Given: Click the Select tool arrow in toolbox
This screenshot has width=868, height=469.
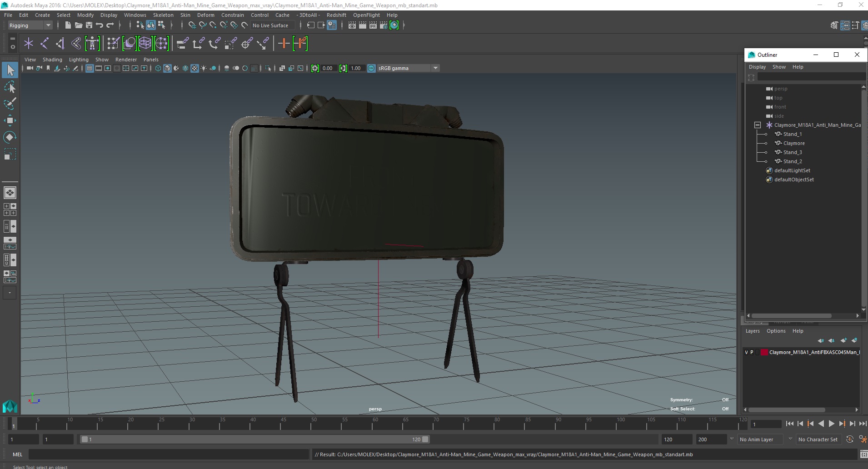Looking at the screenshot, I should 10,70.
